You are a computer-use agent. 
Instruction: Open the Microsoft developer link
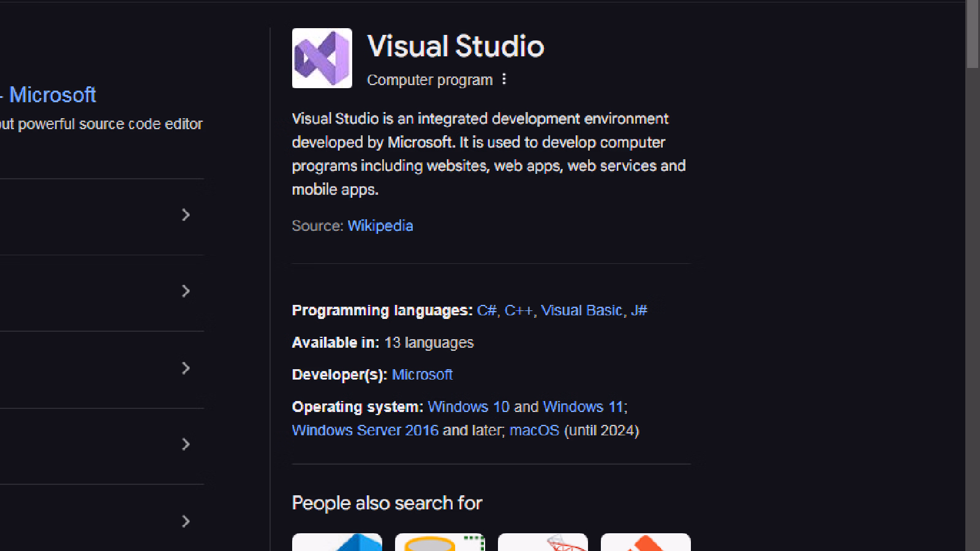[x=422, y=375]
